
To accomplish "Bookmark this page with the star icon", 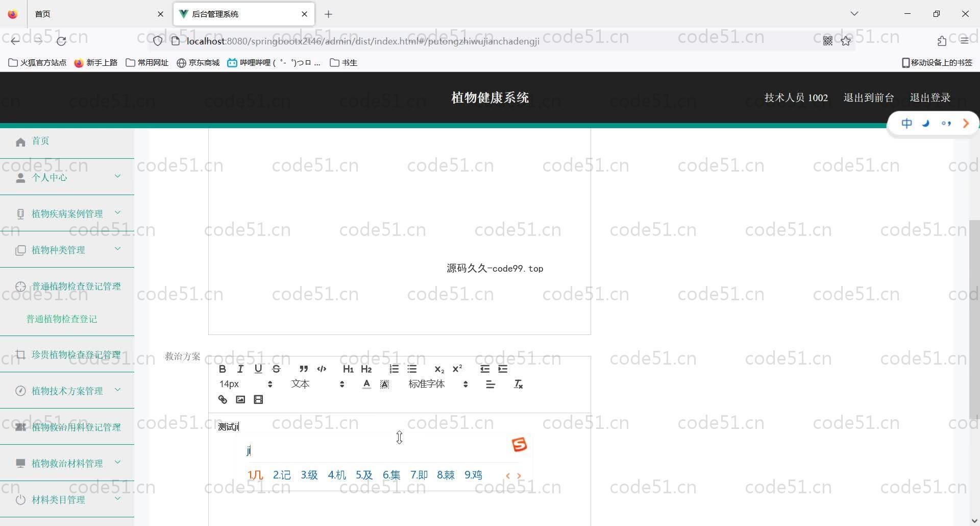I will point(846,41).
